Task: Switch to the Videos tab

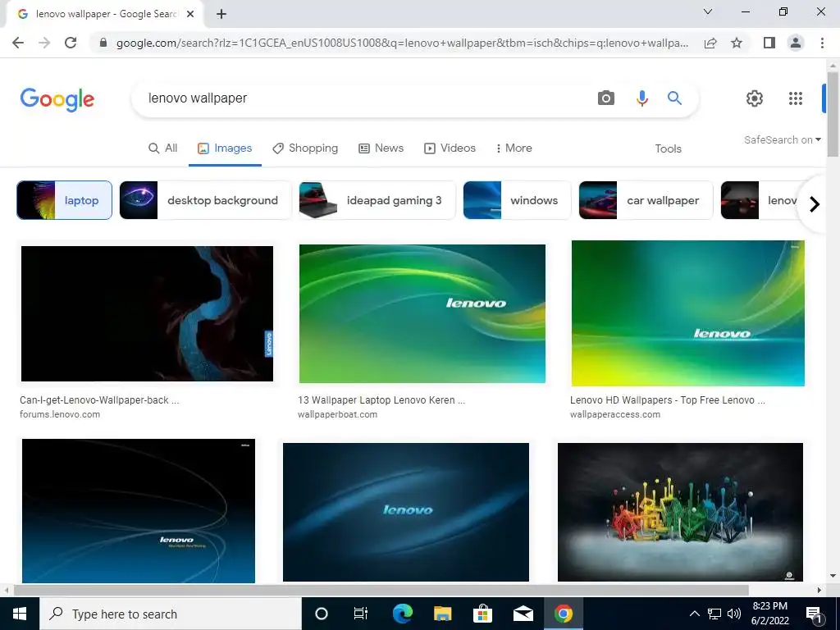Action: point(450,148)
